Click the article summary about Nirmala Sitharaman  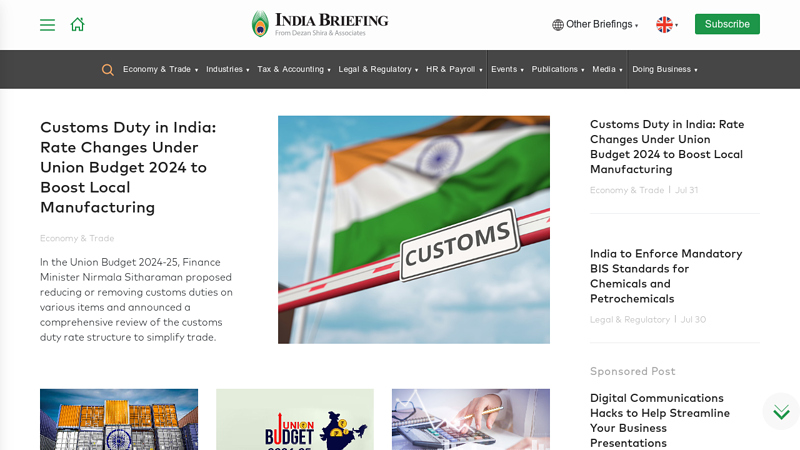(x=136, y=299)
